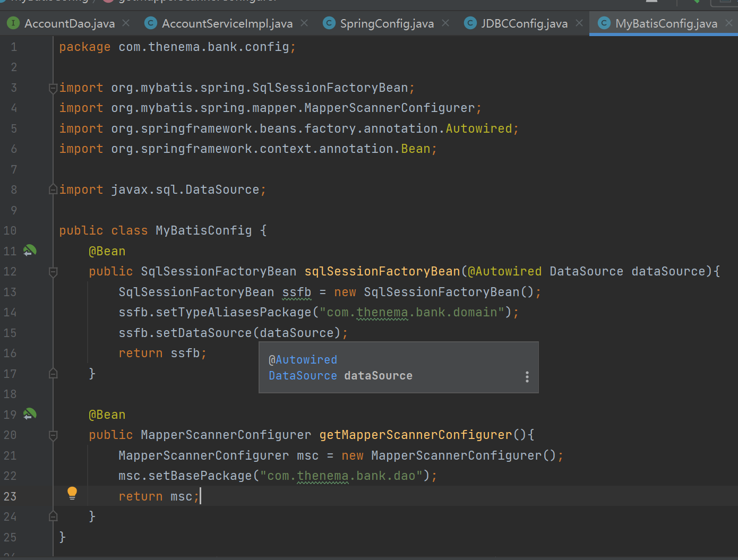Toggle the imports fold end marker on line 8
The width and height of the screenshot is (738, 560).
(x=53, y=189)
